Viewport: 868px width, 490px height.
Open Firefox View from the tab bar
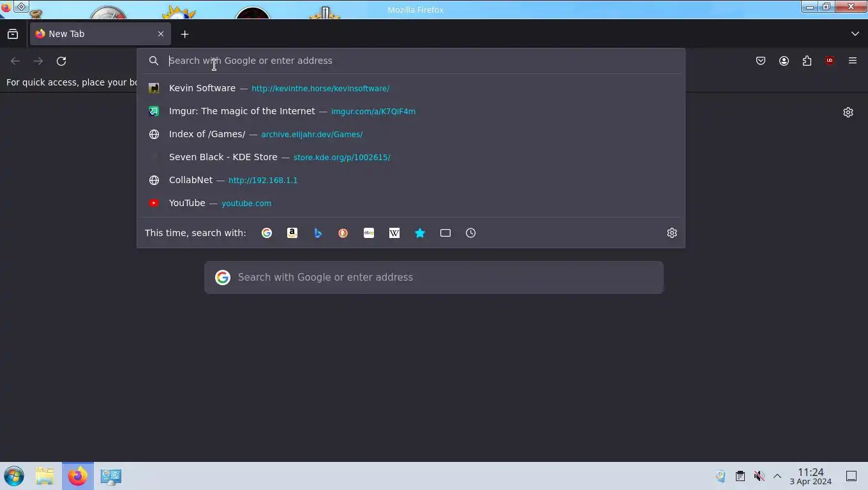coord(13,34)
